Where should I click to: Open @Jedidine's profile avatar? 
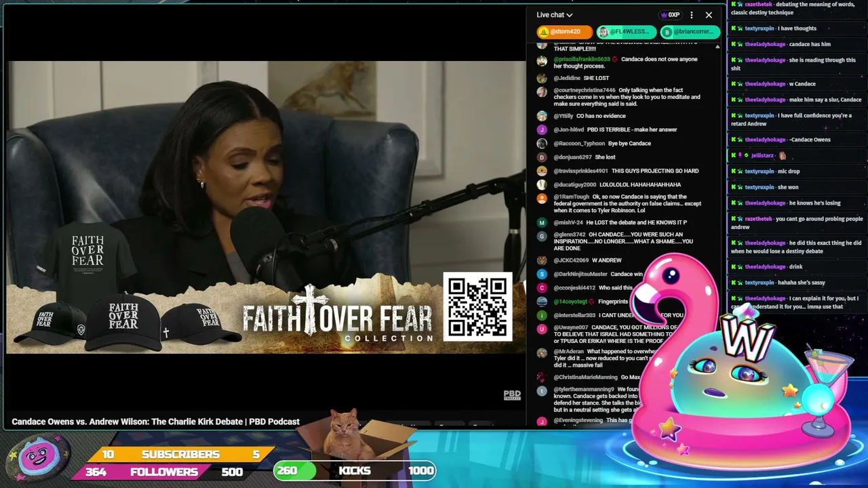pyautogui.click(x=542, y=79)
